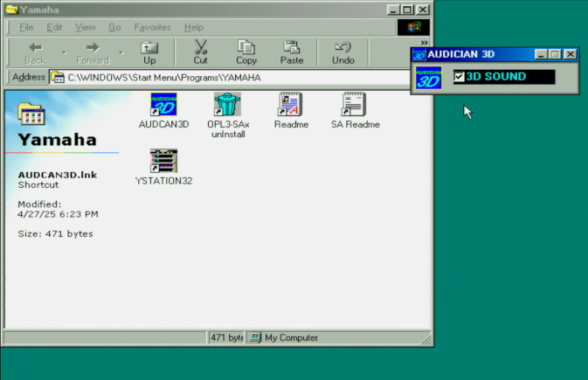The height and width of the screenshot is (380, 588).
Task: Open the Forward button history dropdown arrow
Action: (120, 52)
